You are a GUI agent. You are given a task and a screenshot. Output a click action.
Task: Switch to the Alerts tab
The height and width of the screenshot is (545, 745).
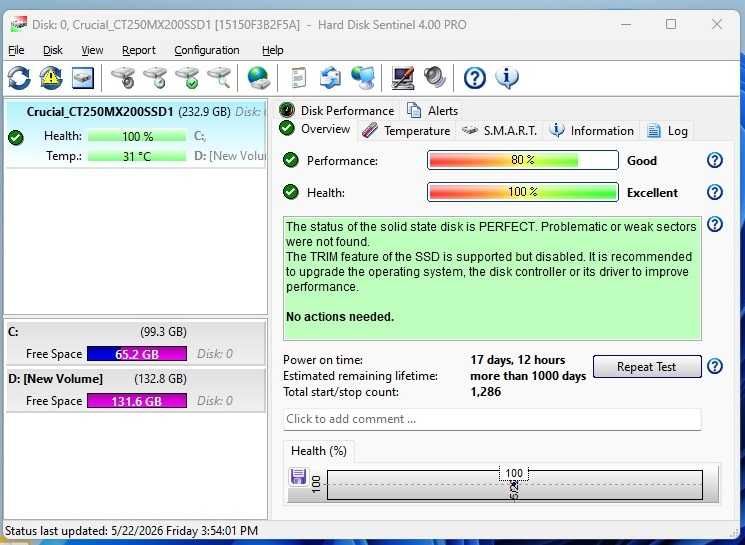click(433, 110)
